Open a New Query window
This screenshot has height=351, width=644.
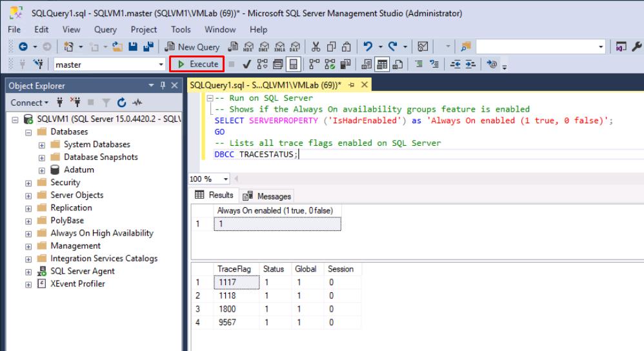coord(192,47)
